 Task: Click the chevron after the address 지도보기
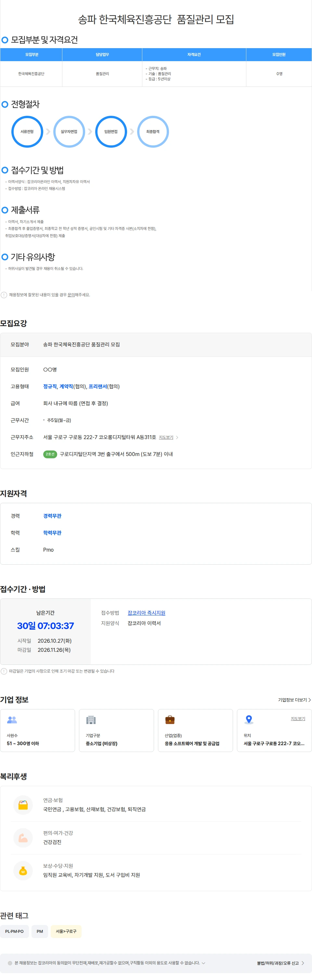pyautogui.click(x=177, y=437)
